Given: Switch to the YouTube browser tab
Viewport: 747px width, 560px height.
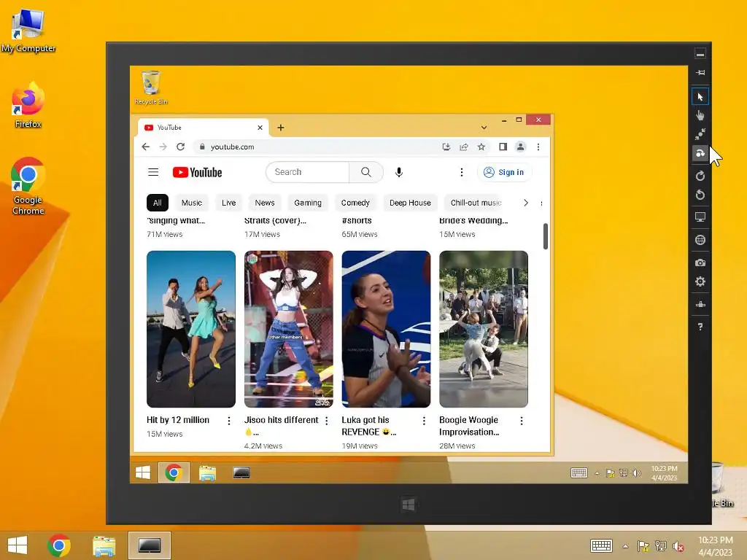Looking at the screenshot, I should coord(203,128).
